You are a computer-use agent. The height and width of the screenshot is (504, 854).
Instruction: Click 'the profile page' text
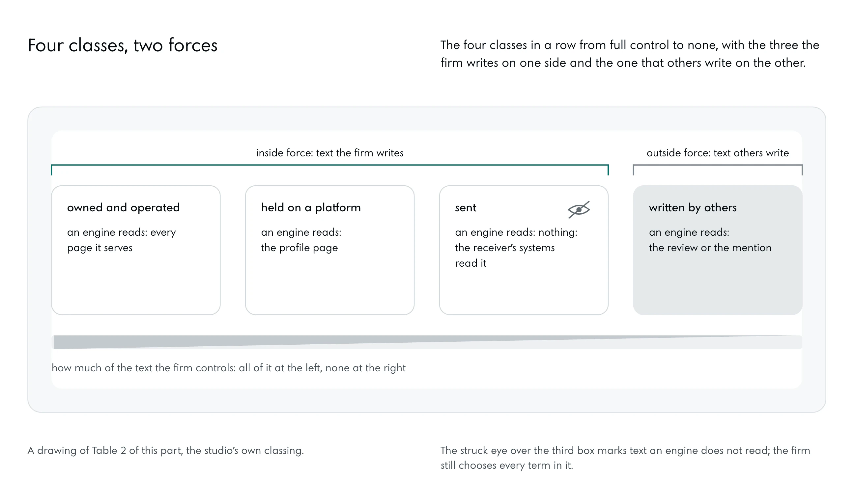[x=299, y=248]
